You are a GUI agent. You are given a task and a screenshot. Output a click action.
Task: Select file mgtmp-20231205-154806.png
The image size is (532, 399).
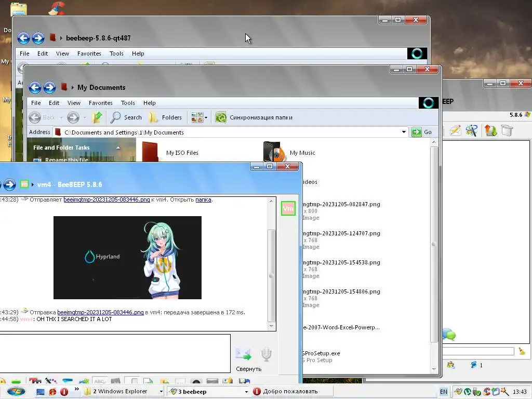pos(341,291)
